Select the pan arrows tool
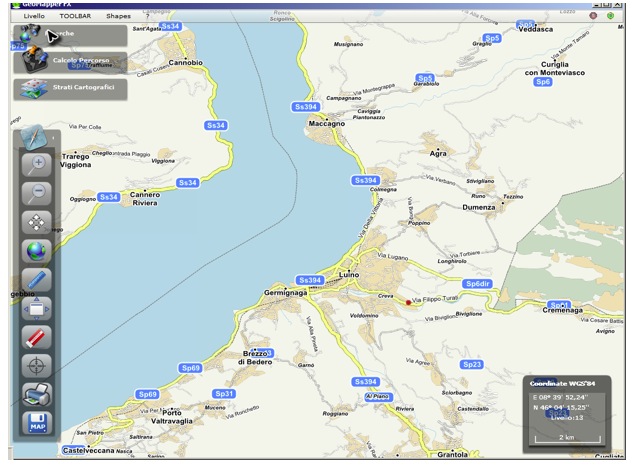 (x=37, y=221)
